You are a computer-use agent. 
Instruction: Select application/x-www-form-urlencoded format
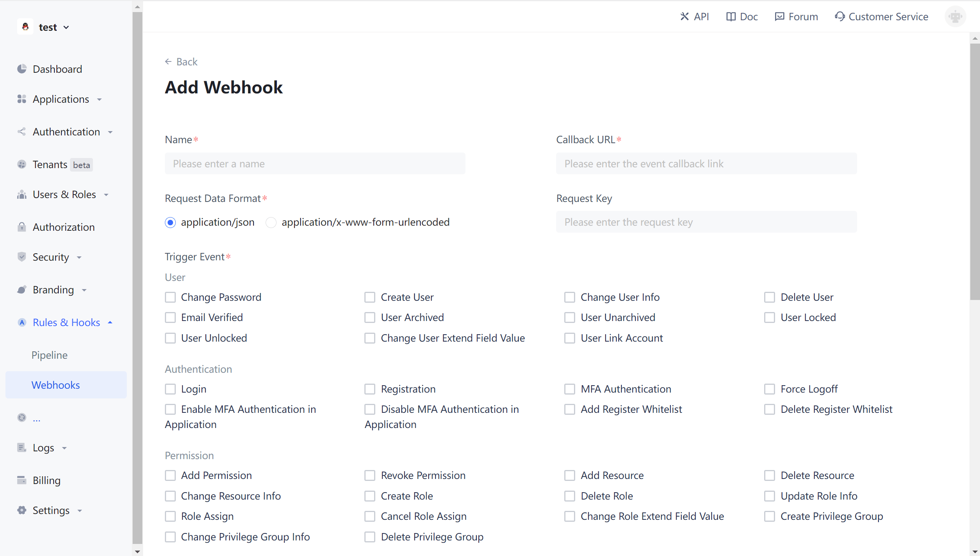pyautogui.click(x=271, y=222)
